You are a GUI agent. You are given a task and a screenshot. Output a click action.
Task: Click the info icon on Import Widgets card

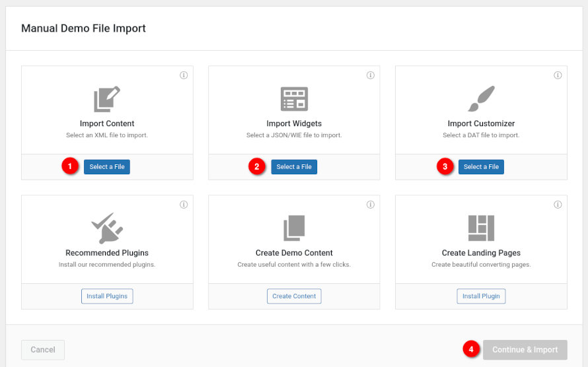click(370, 75)
